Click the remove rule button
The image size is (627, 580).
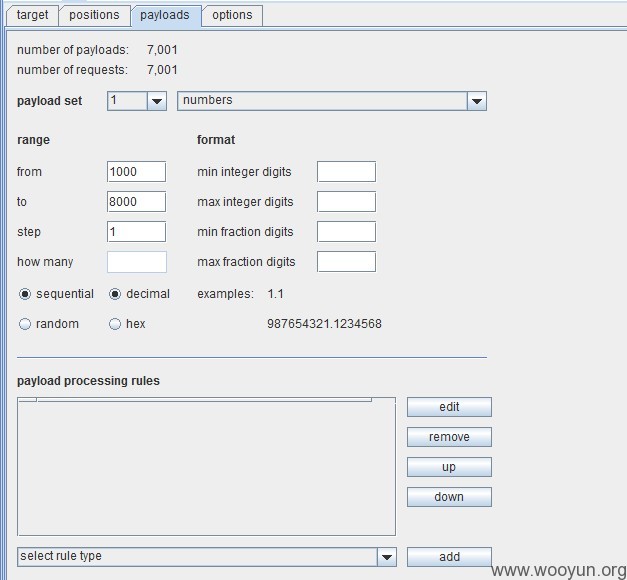(x=449, y=437)
